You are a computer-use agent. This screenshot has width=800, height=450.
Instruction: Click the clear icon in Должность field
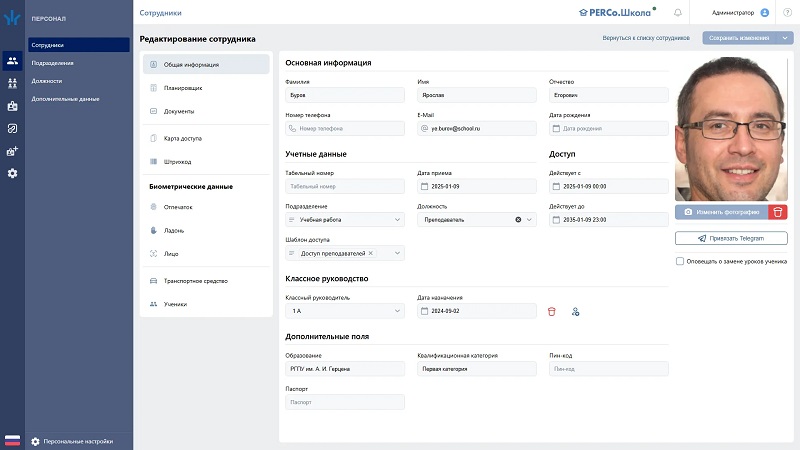click(518, 219)
